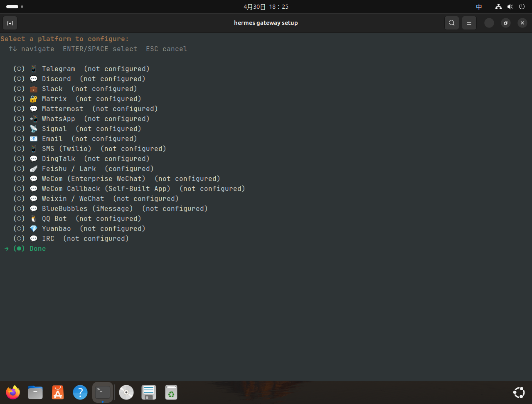Select the WeCom (Enterprise WeChat) radio option
This screenshot has height=404, width=532.
point(19,179)
